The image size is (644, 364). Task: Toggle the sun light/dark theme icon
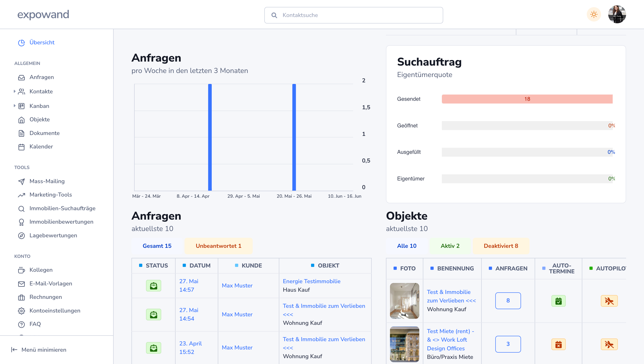594,15
